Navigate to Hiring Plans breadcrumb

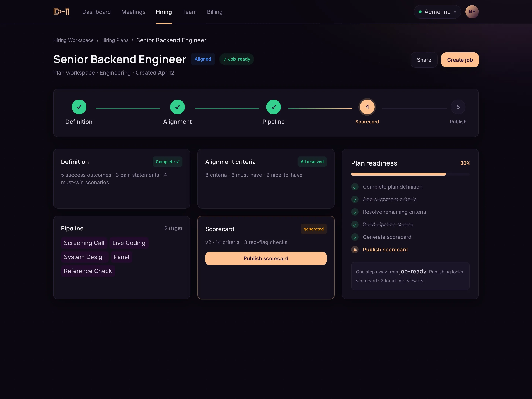(115, 40)
